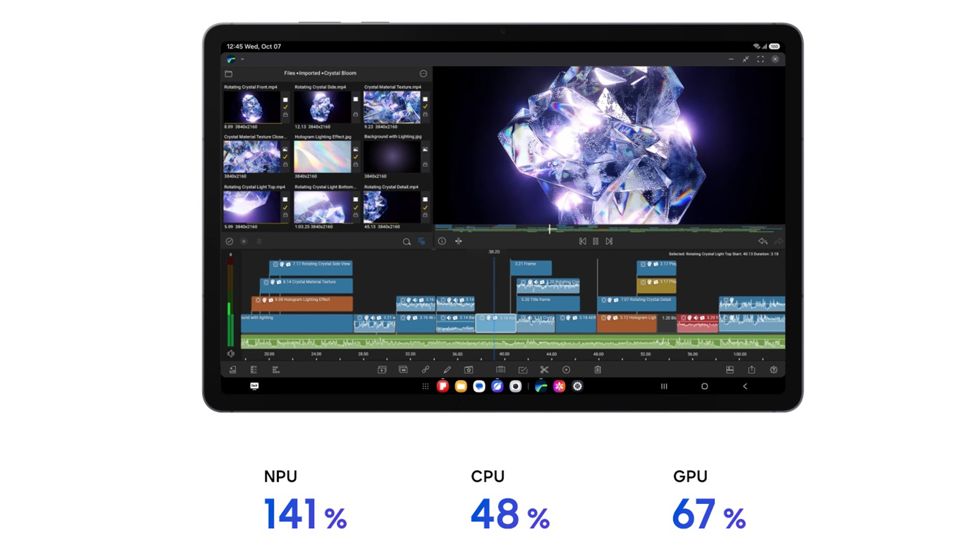
Task: Open the timeline settings gear
Action: 774,370
